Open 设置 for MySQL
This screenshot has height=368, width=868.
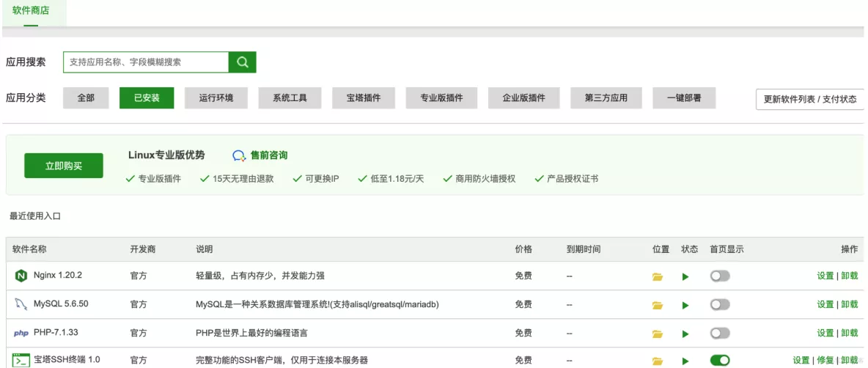click(x=825, y=304)
